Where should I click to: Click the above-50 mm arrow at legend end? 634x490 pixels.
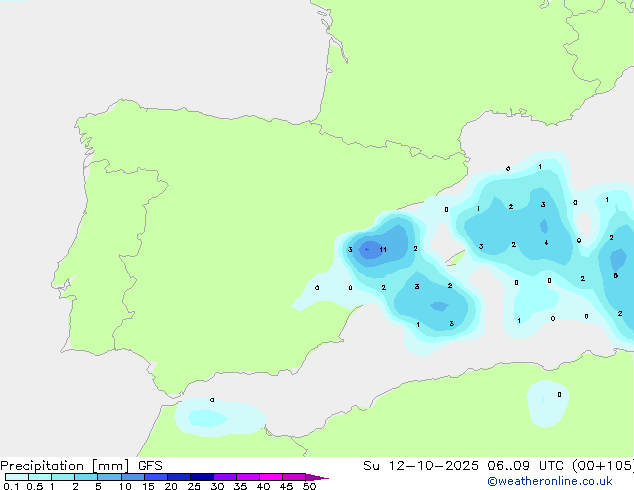[317, 477]
